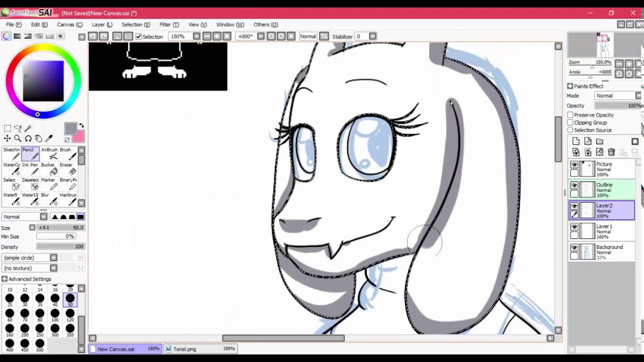This screenshot has width=644, height=362.
Task: Hide the Picture layer
Action: pyautogui.click(x=574, y=165)
